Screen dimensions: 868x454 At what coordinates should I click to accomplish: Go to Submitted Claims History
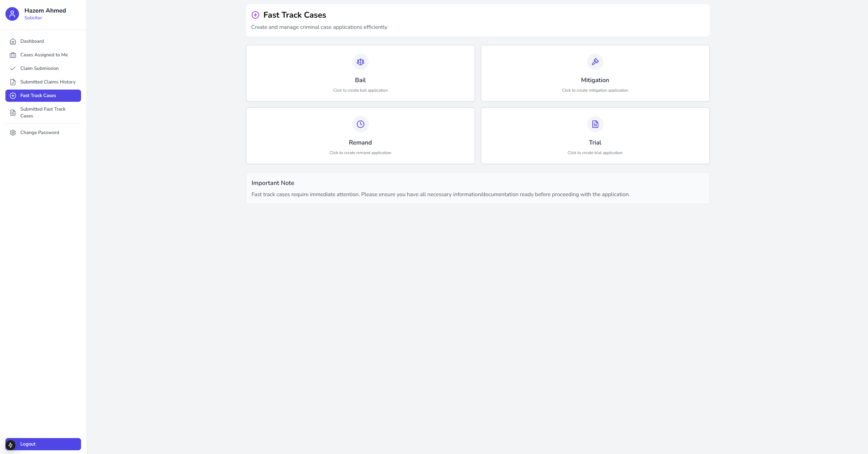pos(47,82)
